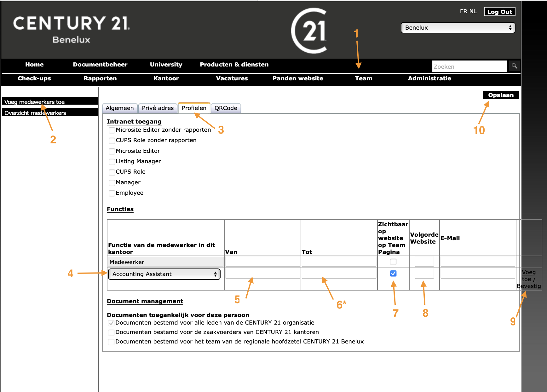Click the search magnifier icon
Screen dimensions: 547x392
(x=514, y=66)
